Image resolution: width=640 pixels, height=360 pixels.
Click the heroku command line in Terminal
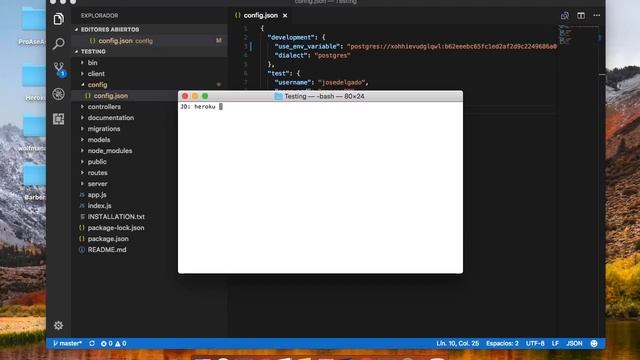(202, 107)
